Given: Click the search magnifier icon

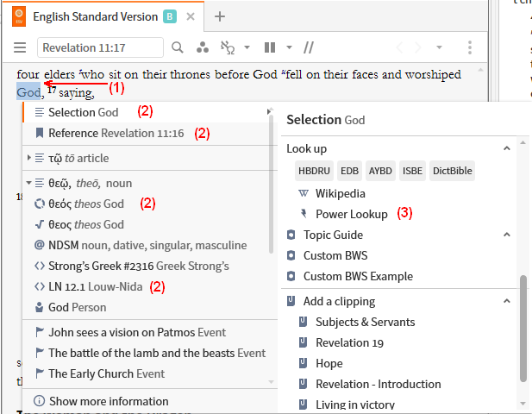Looking at the screenshot, I should [178, 47].
